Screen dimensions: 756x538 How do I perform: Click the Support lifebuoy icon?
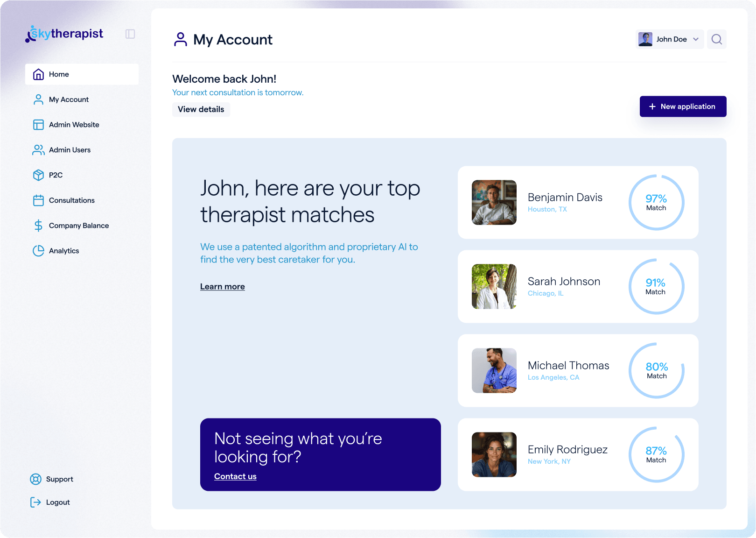35,479
